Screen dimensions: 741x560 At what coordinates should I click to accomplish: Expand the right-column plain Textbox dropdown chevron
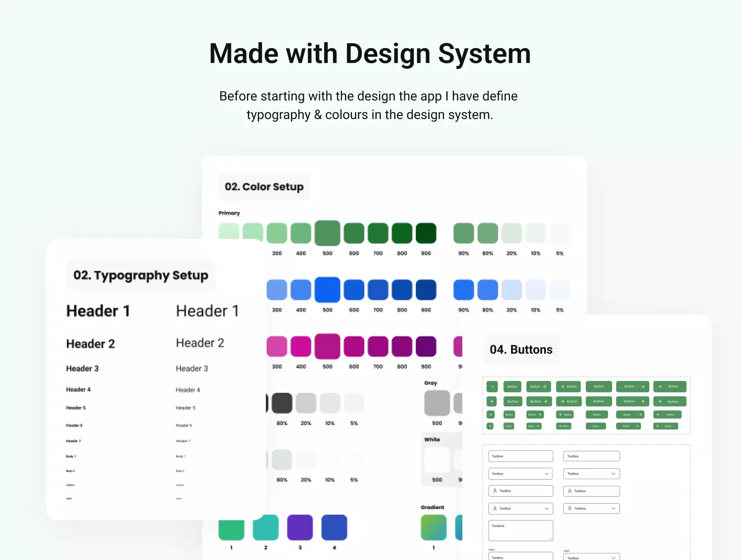pyautogui.click(x=613, y=474)
